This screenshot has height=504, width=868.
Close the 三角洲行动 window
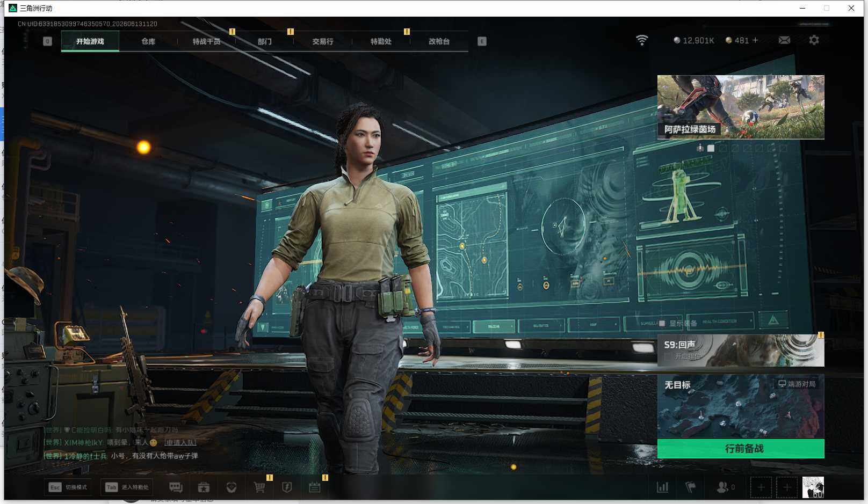(x=851, y=8)
